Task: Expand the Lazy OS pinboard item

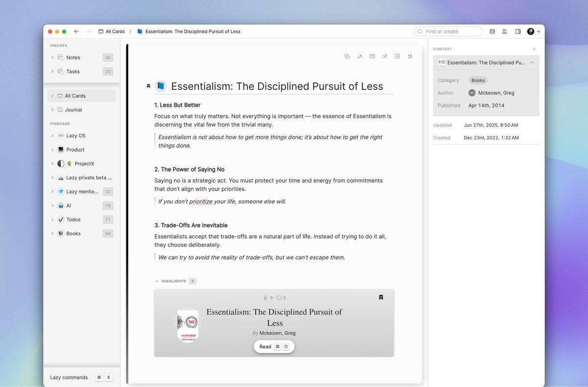Action: click(52, 136)
